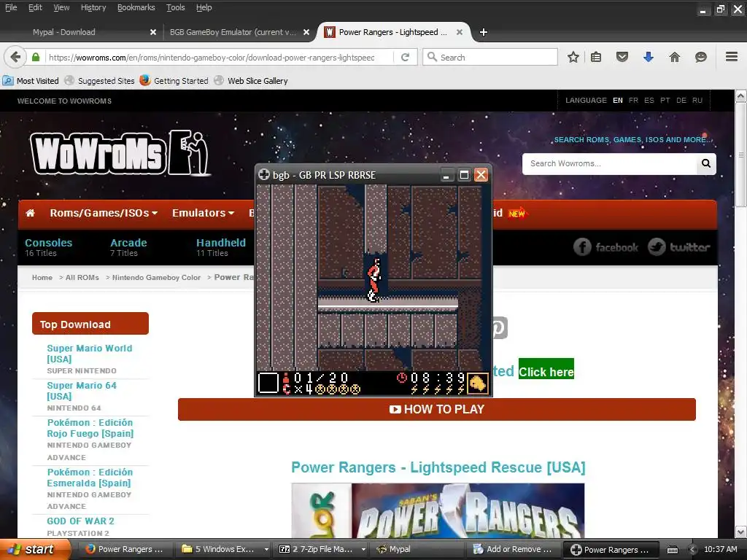Open Pokémon Edición Esmeralda link
This screenshot has width=747, height=560.
pos(90,477)
